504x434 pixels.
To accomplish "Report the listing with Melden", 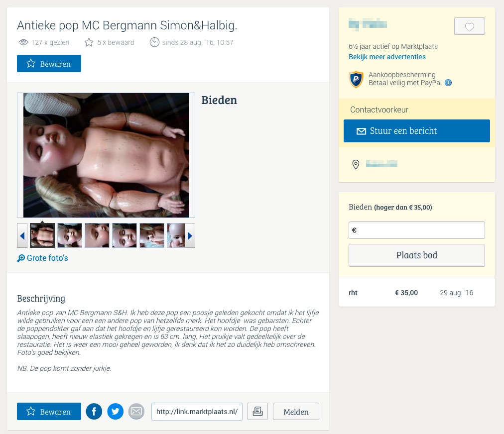I will 296,411.
